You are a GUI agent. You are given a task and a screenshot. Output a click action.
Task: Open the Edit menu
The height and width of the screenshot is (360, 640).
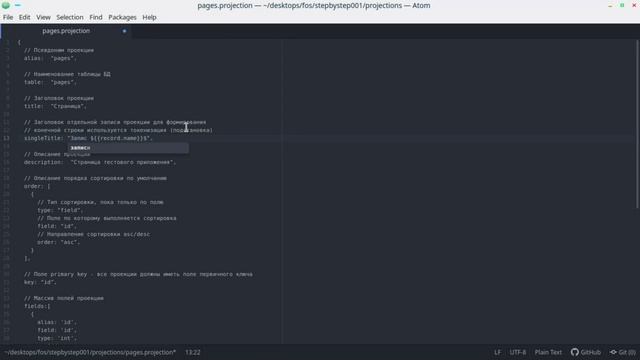[x=24, y=17]
